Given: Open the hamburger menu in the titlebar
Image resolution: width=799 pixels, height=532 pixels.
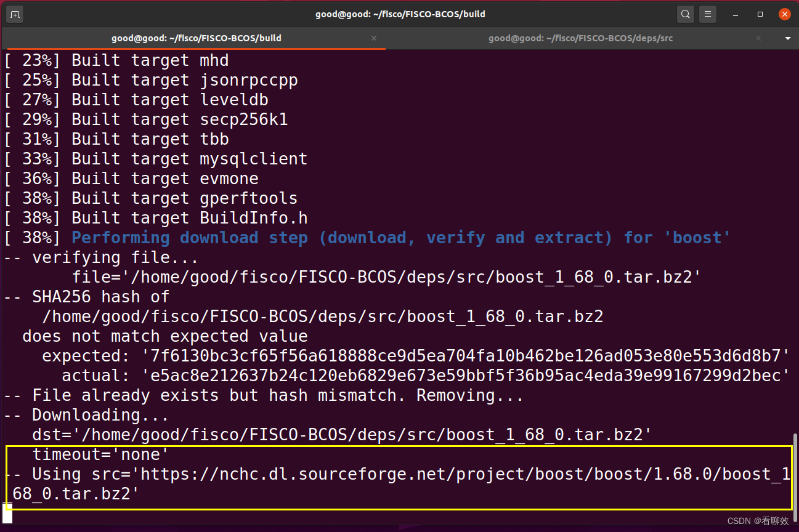Looking at the screenshot, I should click(708, 14).
